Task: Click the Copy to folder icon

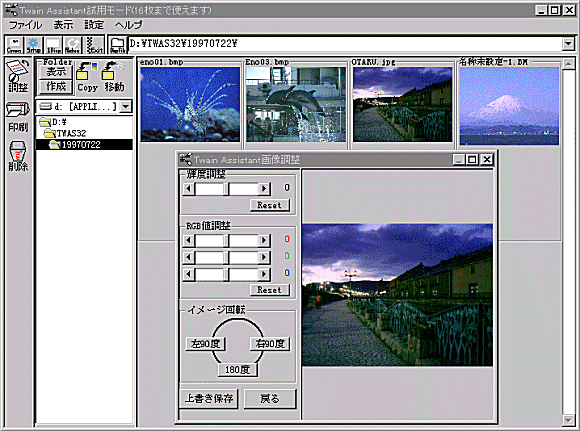Action: (x=87, y=77)
